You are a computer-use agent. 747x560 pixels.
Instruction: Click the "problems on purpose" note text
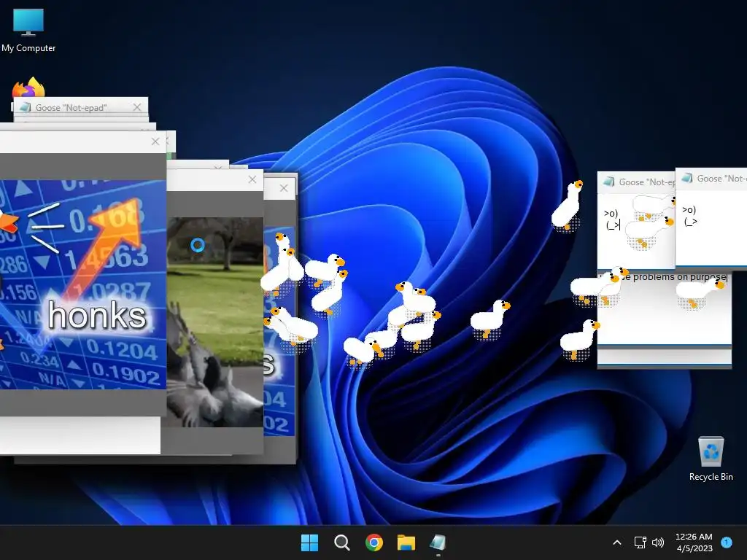pyautogui.click(x=680, y=276)
